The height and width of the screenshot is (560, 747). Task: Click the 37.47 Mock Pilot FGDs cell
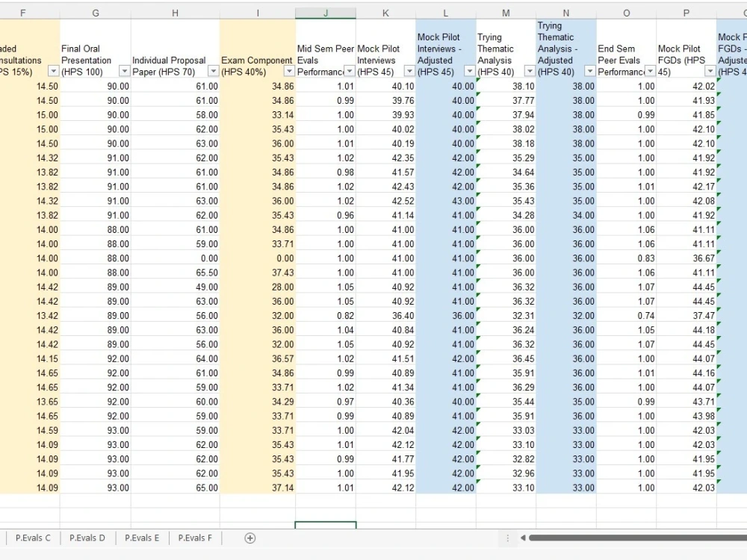click(686, 316)
